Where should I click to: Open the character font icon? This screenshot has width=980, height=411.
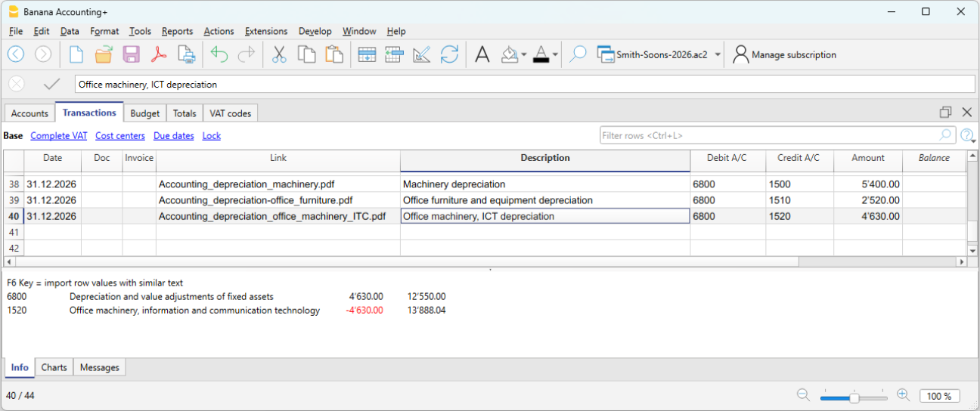coord(482,54)
